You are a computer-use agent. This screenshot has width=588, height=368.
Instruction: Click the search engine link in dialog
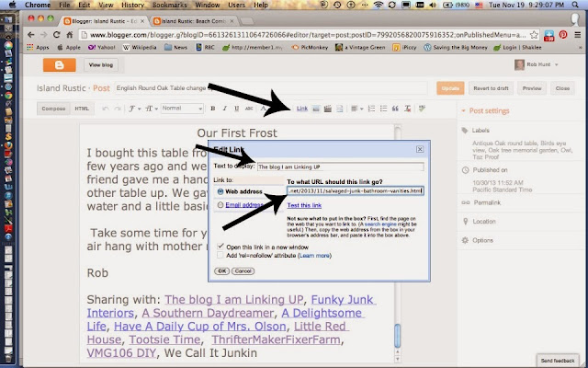point(380,224)
